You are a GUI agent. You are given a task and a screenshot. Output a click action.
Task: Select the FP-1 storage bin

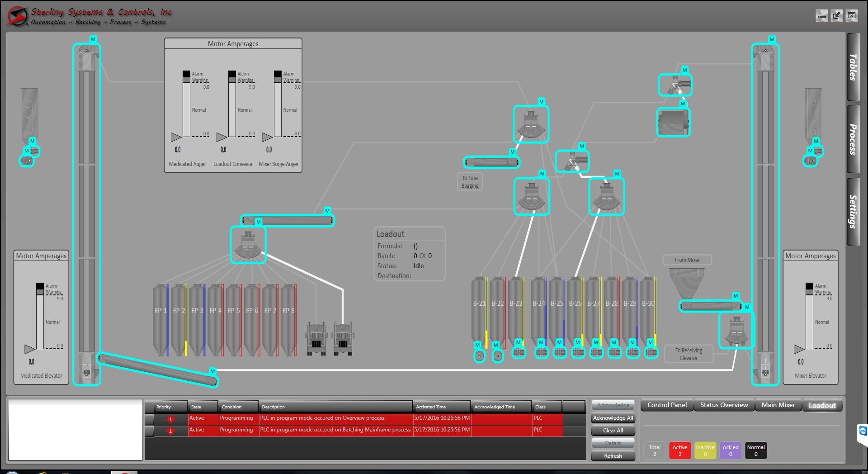coord(160,319)
